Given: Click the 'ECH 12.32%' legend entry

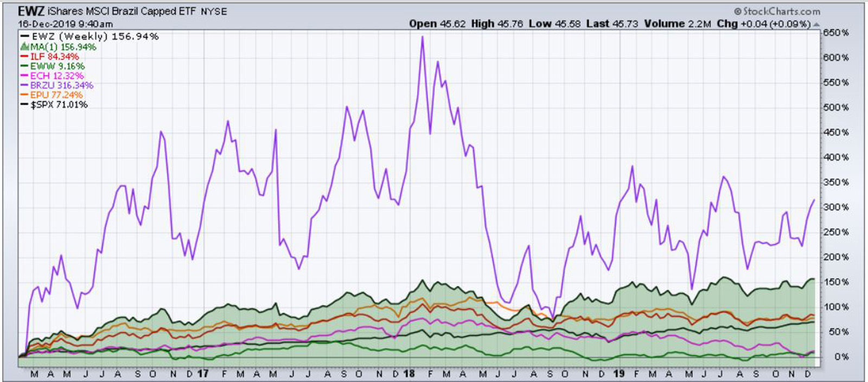Looking at the screenshot, I should (52, 76).
